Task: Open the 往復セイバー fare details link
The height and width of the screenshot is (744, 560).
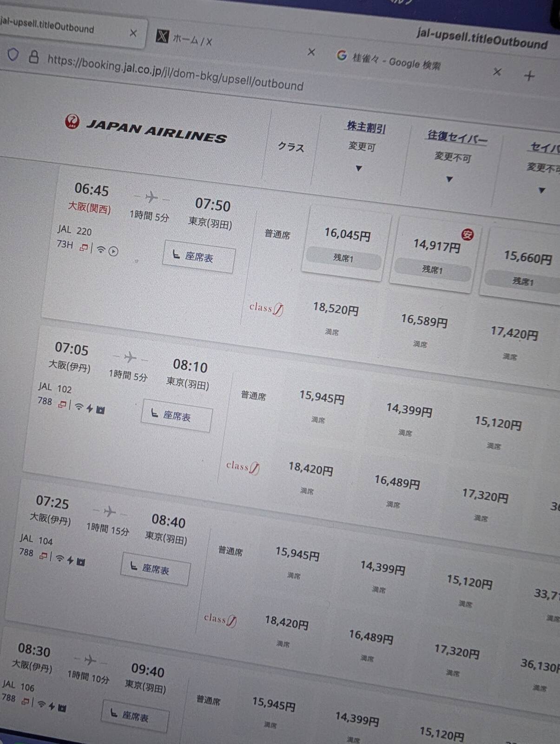Action: [x=457, y=137]
